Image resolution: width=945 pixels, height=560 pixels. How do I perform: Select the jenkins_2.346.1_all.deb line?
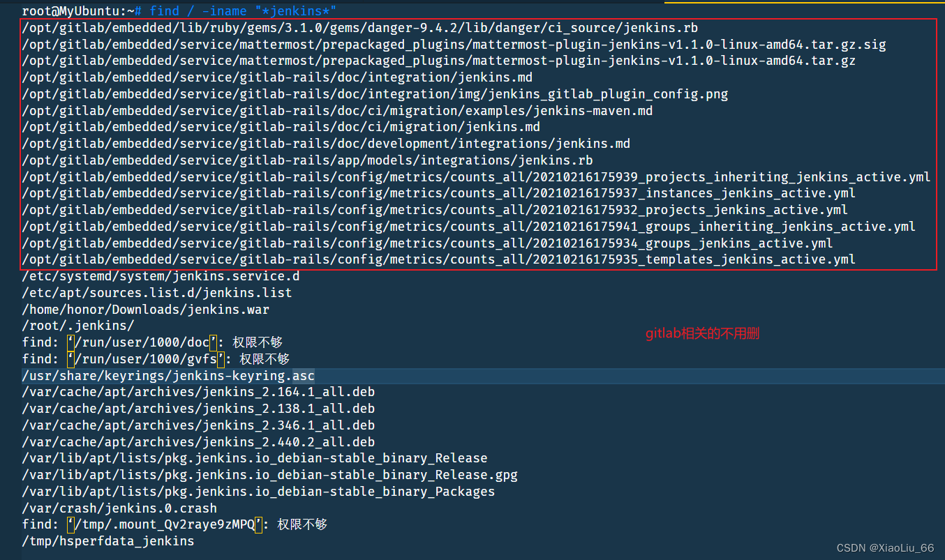[198, 425]
